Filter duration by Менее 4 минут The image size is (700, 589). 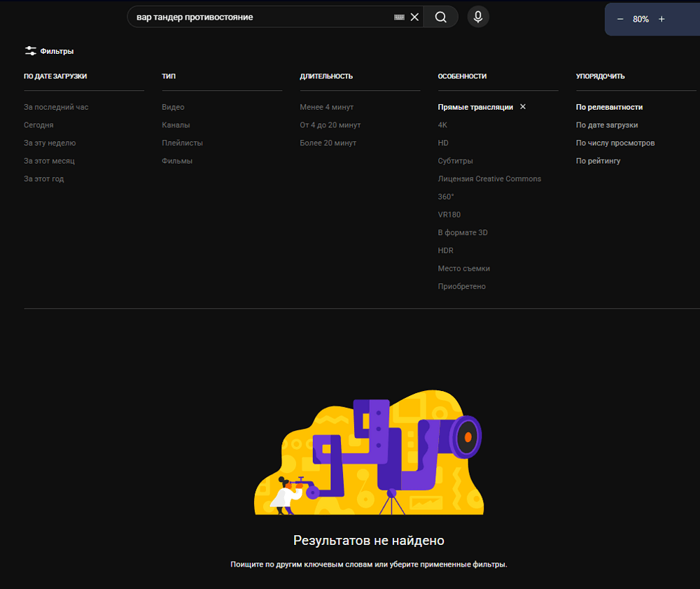pyautogui.click(x=326, y=107)
